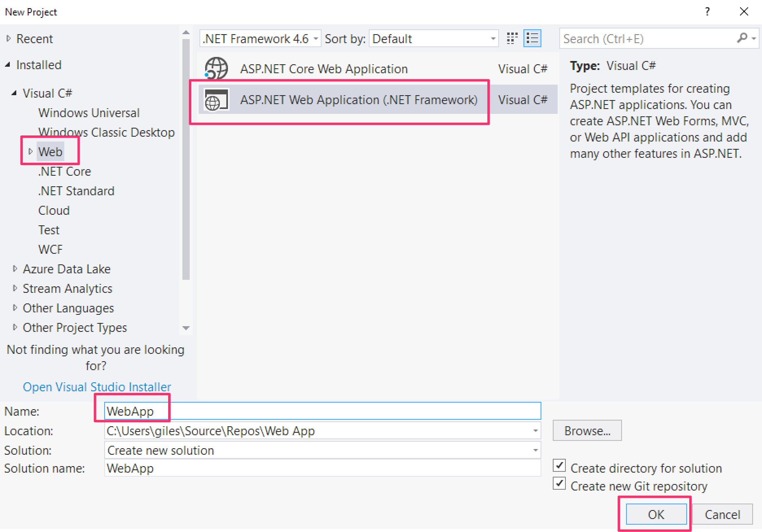The width and height of the screenshot is (762, 532).
Task: Click the Solution name input field
Action: tap(322, 468)
